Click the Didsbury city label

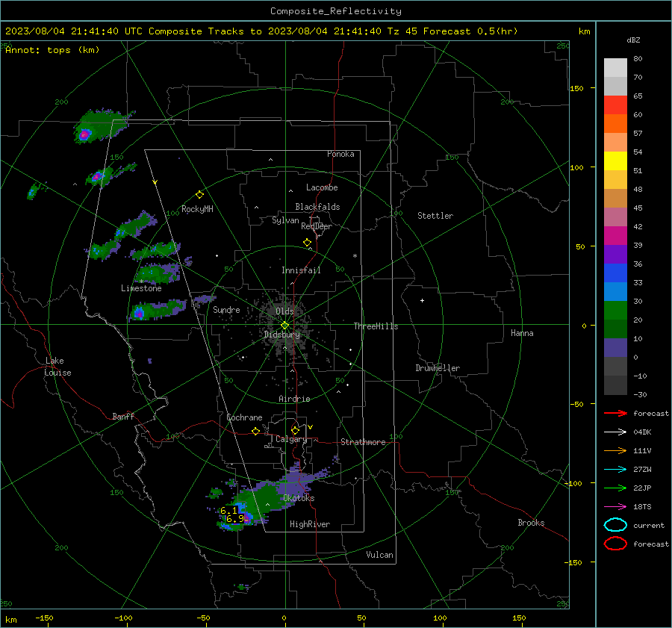pos(282,335)
